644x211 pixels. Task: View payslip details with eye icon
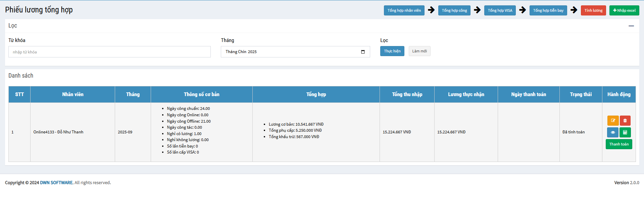pyautogui.click(x=613, y=132)
